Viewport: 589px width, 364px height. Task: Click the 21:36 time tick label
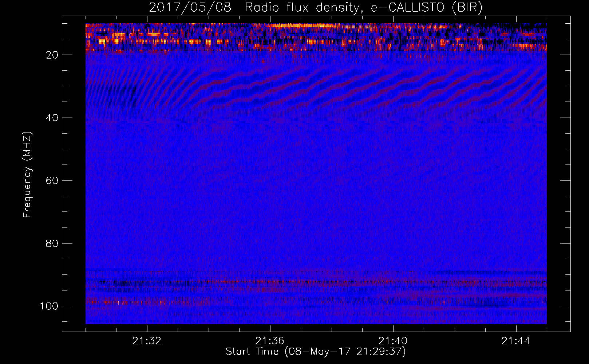pyautogui.click(x=270, y=341)
